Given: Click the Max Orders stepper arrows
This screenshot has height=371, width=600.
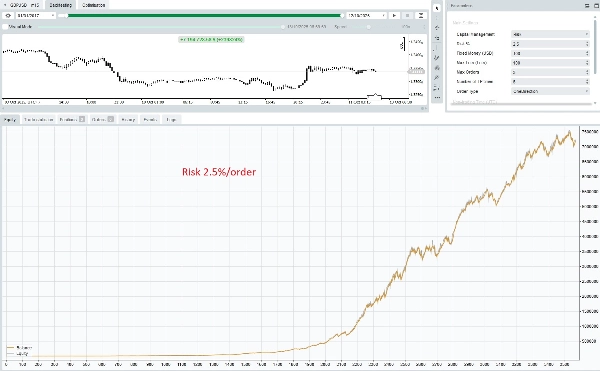Looking at the screenshot, I should pos(587,72).
